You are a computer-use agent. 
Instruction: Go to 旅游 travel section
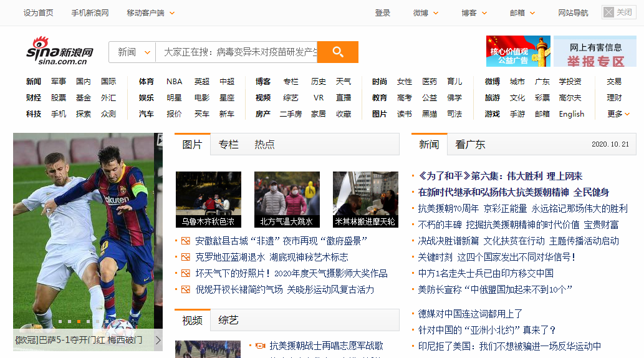(492, 98)
